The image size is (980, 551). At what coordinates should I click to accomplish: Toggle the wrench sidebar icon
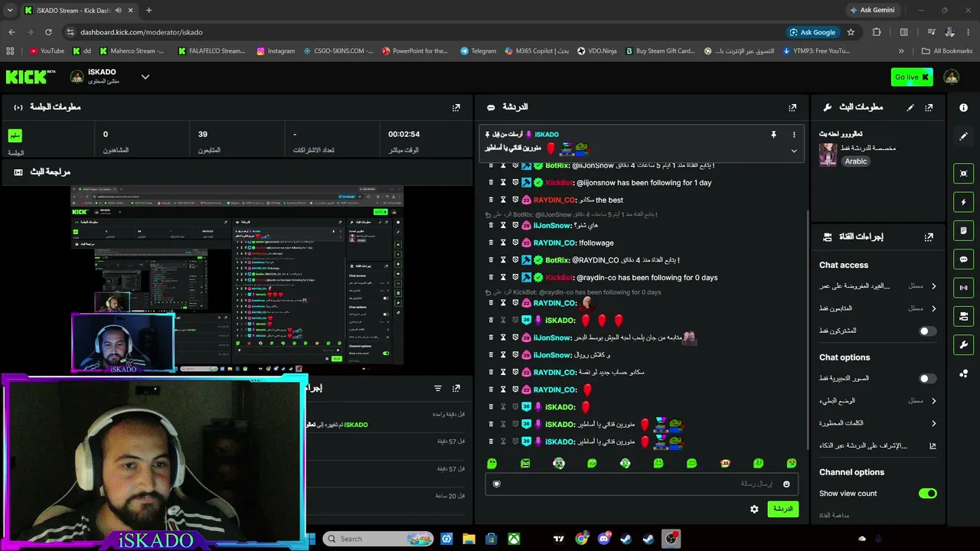(963, 344)
